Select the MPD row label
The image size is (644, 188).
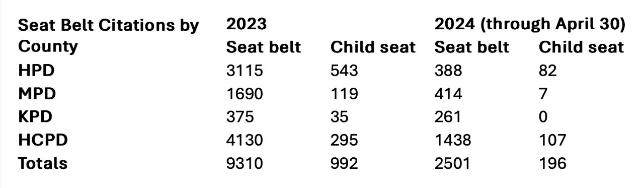click(x=37, y=93)
